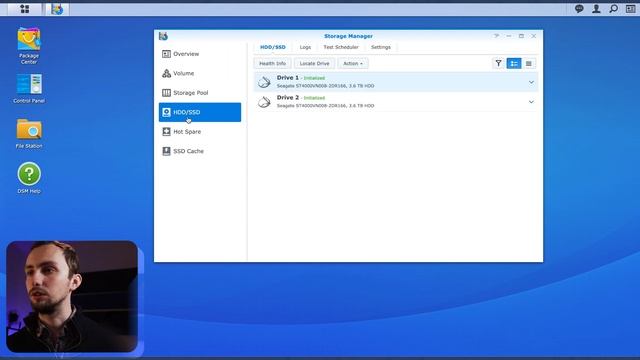Select the Drive 2 row title
Image resolution: width=640 pixels, height=360 pixels.
pos(288,98)
